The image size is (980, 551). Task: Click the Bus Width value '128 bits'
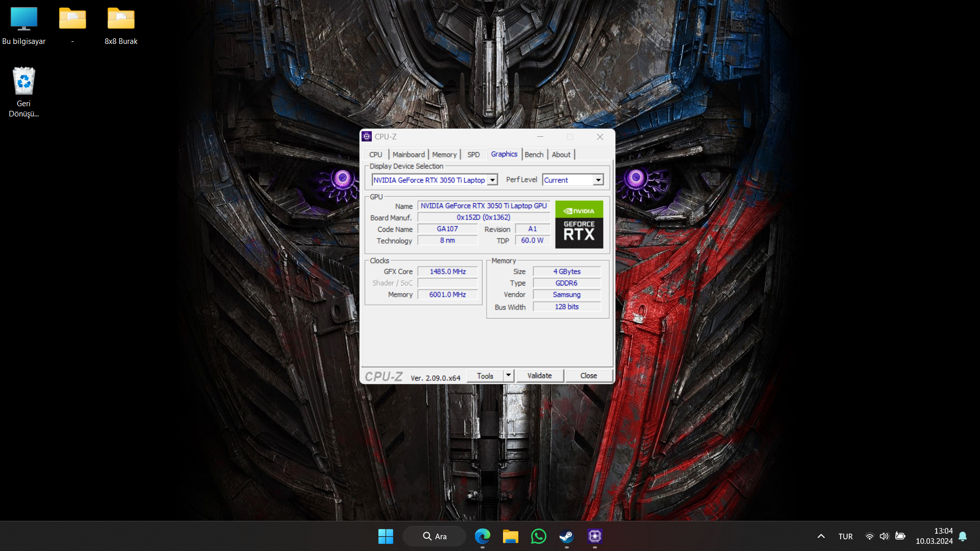pos(567,307)
